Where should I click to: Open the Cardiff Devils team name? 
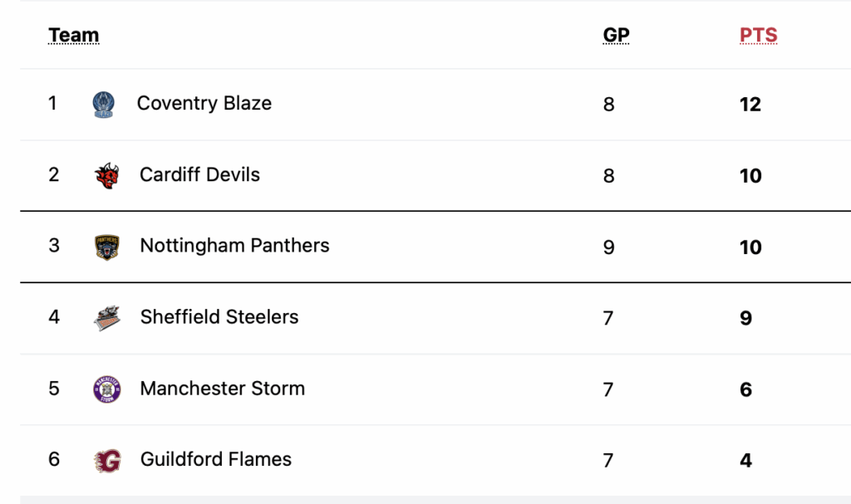tap(199, 175)
